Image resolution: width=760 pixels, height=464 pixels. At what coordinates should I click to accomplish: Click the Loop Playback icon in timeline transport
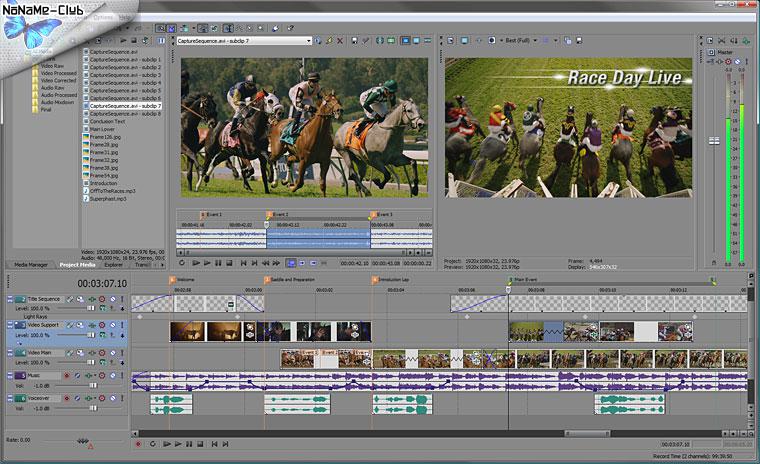click(152, 443)
